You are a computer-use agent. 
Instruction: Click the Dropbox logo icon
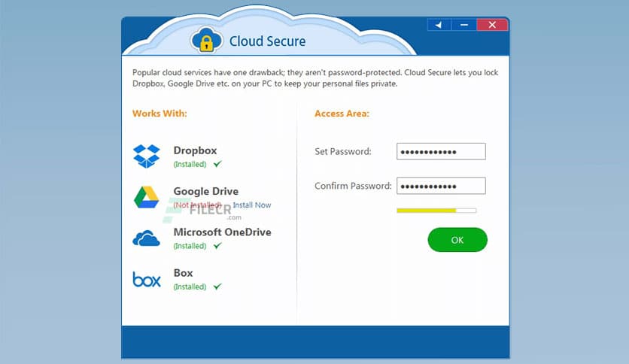point(147,156)
